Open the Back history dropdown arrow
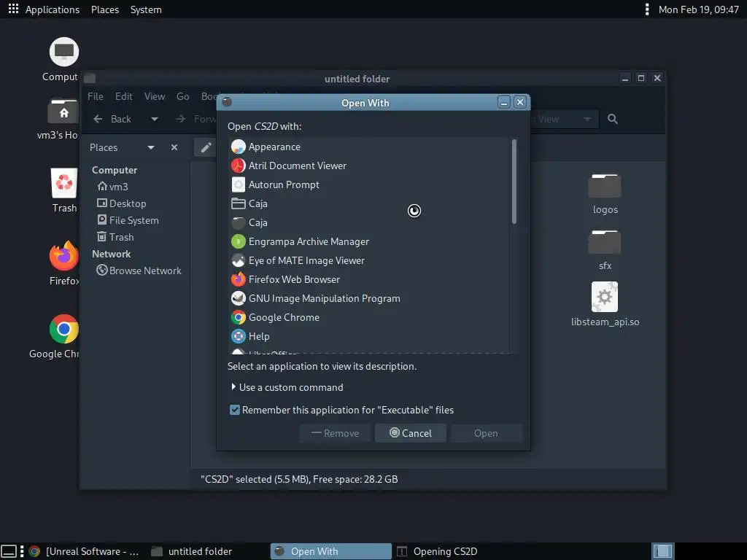Screen dimensions: 747x560 point(155,119)
